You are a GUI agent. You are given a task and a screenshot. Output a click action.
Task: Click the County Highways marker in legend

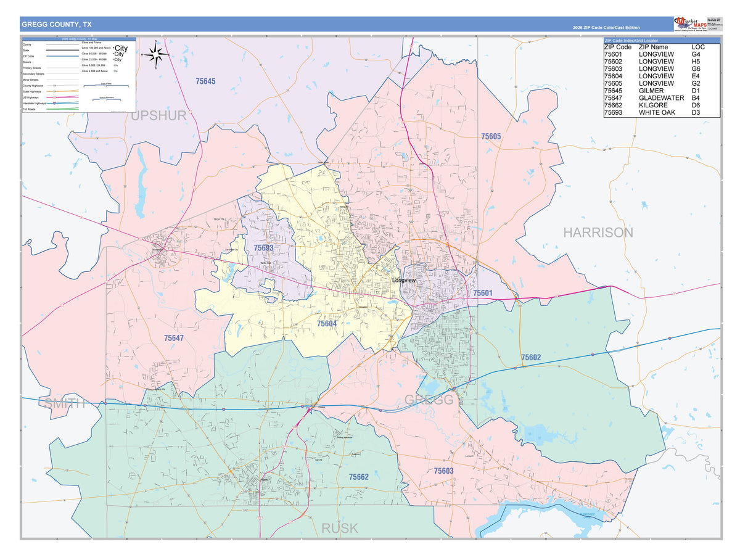pos(54,86)
